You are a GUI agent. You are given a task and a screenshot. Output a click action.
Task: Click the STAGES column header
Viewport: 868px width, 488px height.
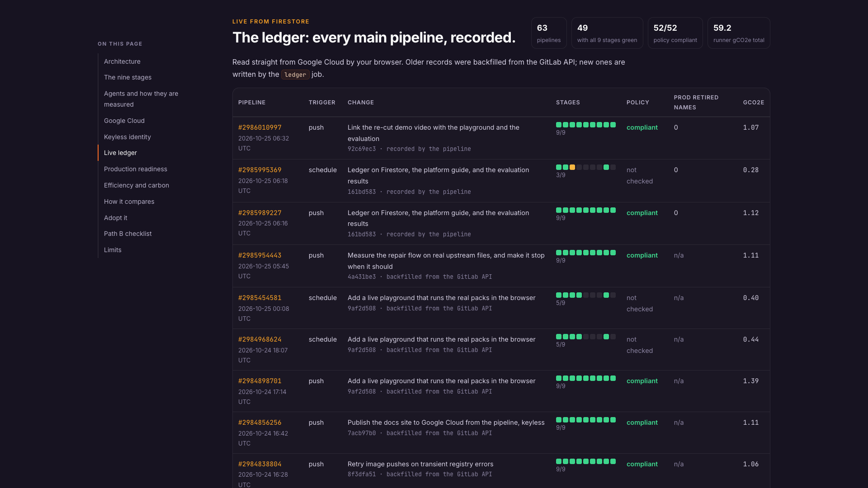(x=568, y=103)
